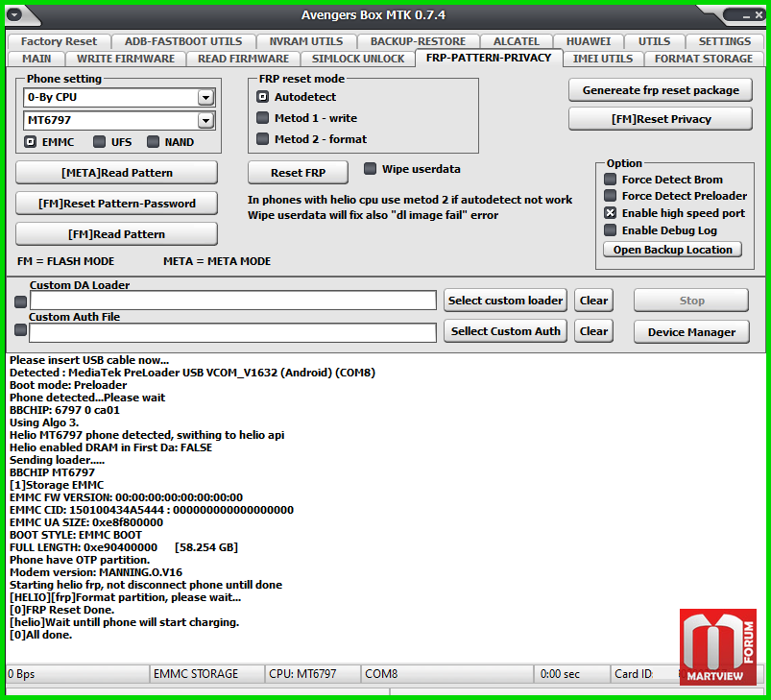This screenshot has height=700, width=771.
Task: Switch to the MAIN tab
Action: [x=36, y=59]
